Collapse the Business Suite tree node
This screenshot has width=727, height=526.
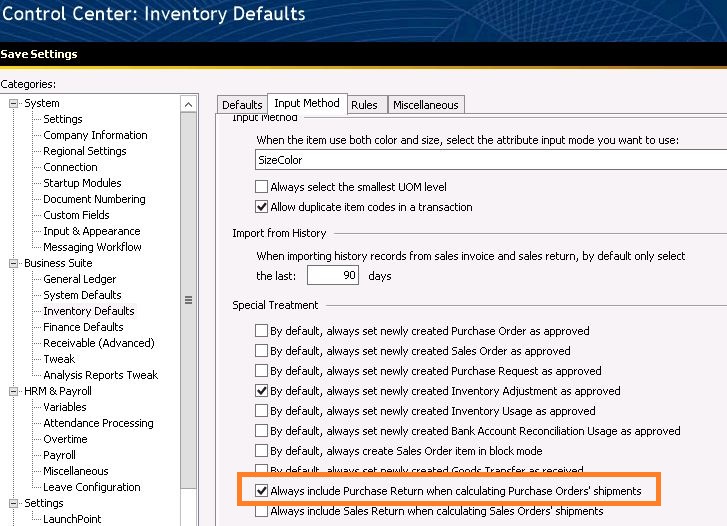pyautogui.click(x=14, y=263)
